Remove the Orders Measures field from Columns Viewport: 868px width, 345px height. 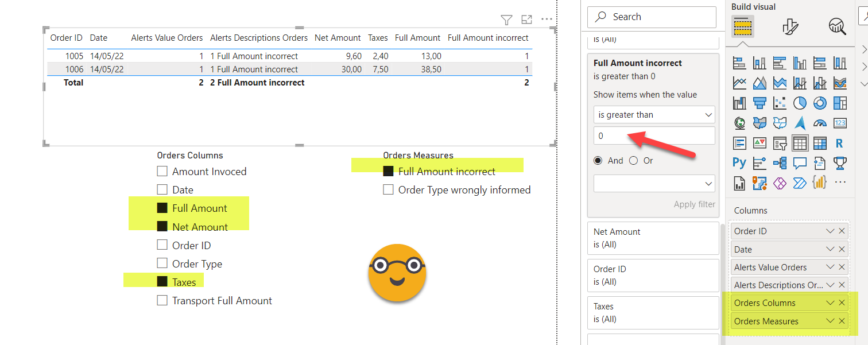pyautogui.click(x=842, y=321)
